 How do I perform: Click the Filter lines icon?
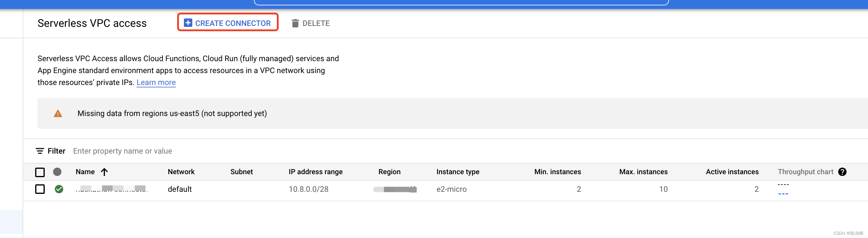tap(40, 151)
